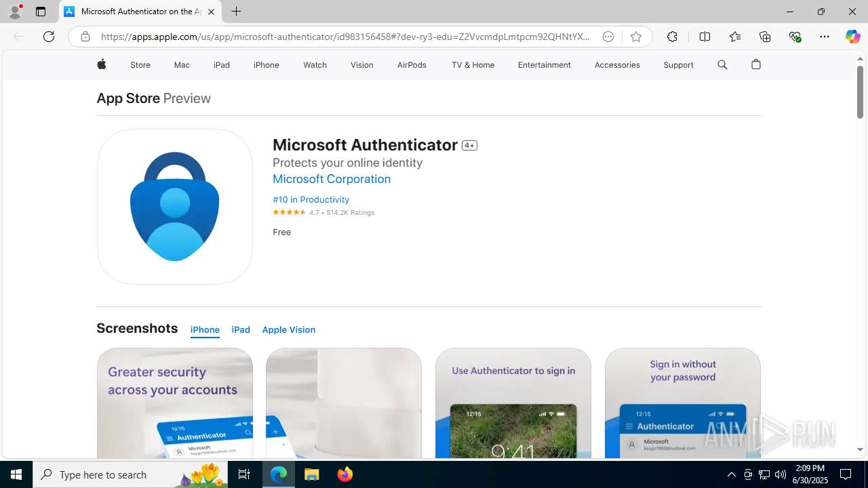Click the Microsoft Authenticator app icon
The width and height of the screenshot is (868, 488).
coord(175,207)
